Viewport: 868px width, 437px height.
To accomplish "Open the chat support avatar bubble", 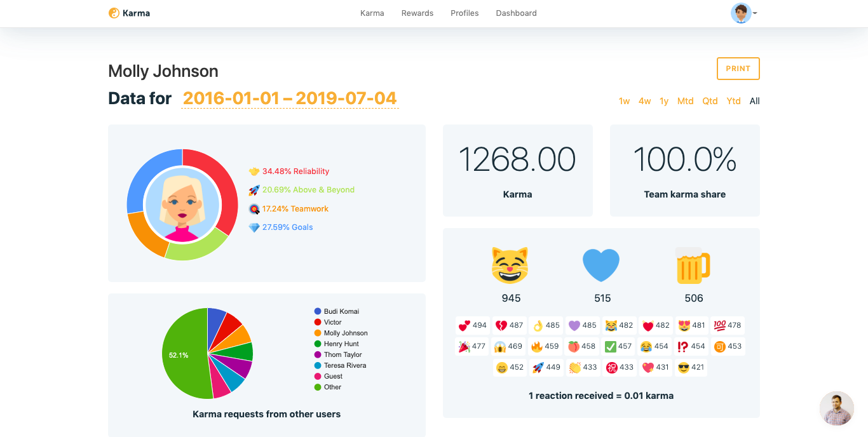I will click(836, 408).
